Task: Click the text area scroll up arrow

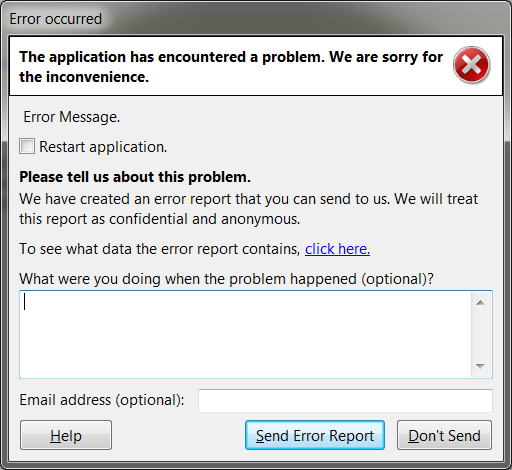Action: point(480,303)
